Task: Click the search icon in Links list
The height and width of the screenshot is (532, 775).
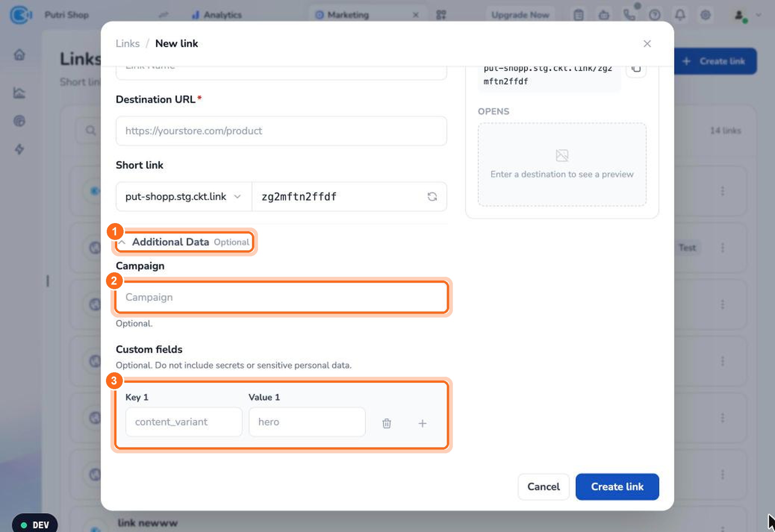Action: pyautogui.click(x=90, y=130)
